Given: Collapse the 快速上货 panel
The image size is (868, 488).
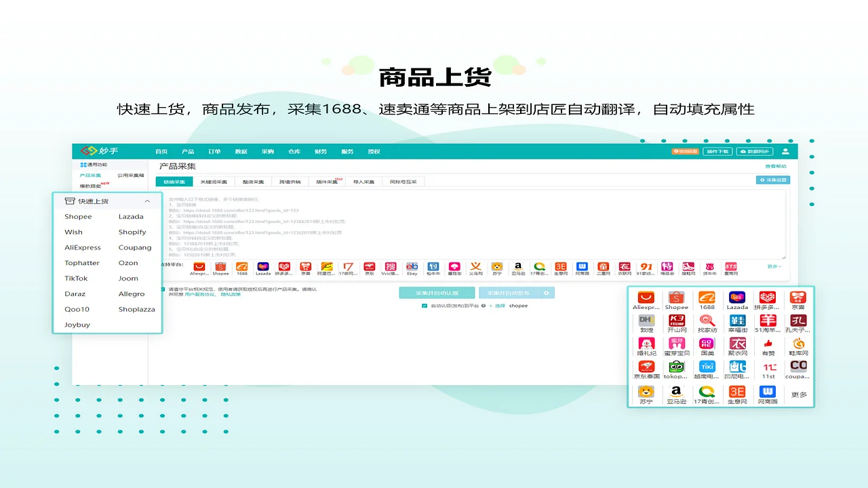Looking at the screenshot, I should [x=147, y=201].
